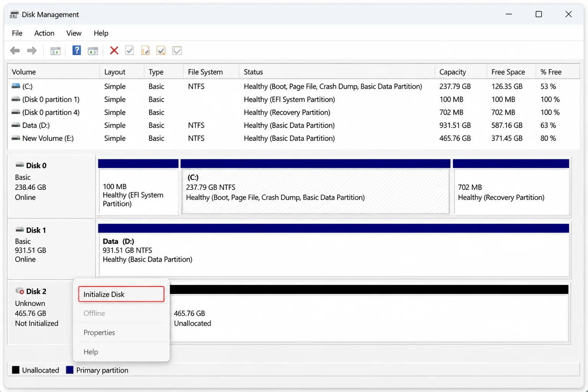
Task: Sort by the Layout column header
Action: (x=122, y=72)
